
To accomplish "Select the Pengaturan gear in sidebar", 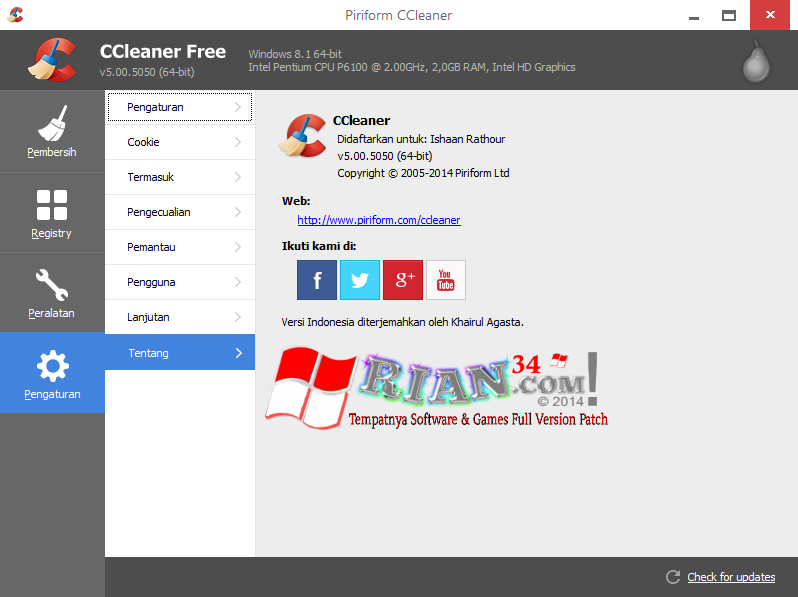I will click(x=52, y=373).
